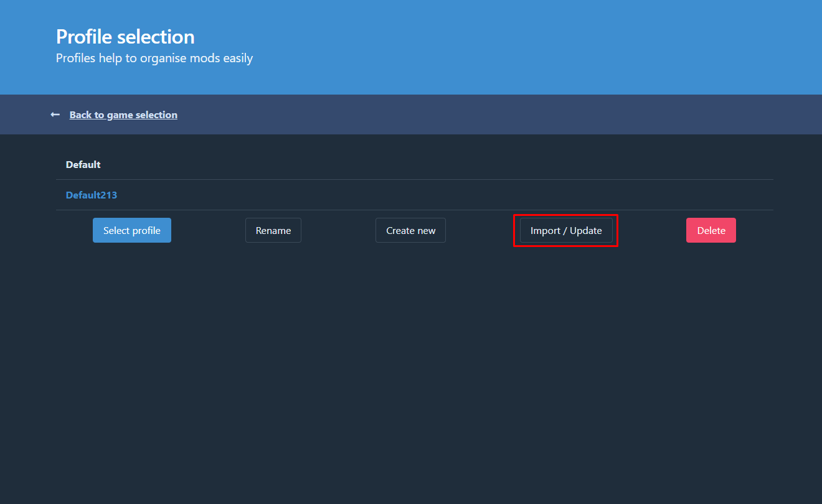Confirm selection with the blue button
The width and height of the screenshot is (822, 504).
[x=132, y=230]
